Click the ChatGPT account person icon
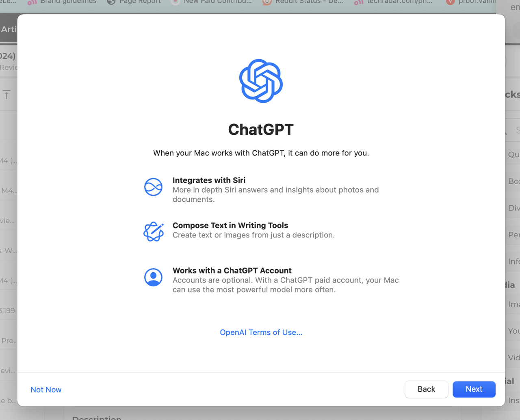This screenshot has height=420, width=520. click(153, 277)
